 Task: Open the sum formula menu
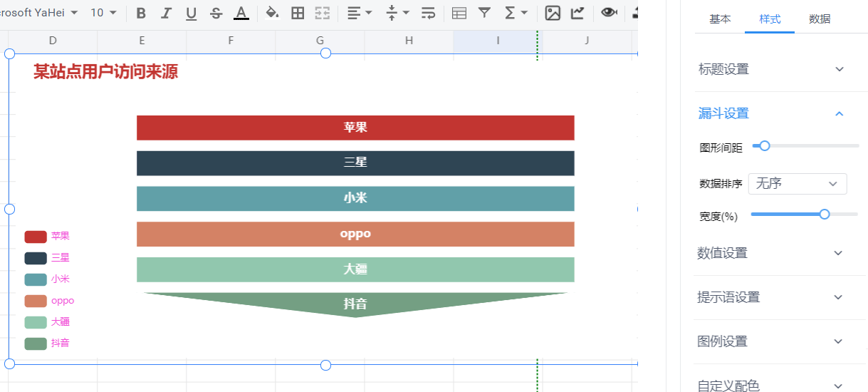[516, 13]
